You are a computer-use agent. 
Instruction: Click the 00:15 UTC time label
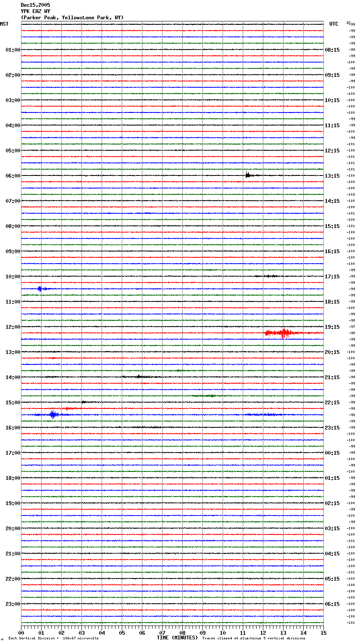(332, 453)
